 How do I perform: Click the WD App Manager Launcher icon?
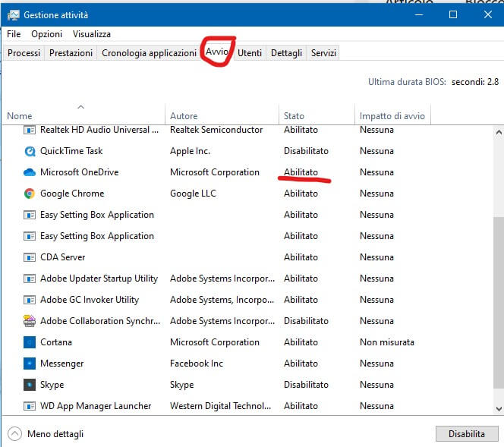click(30, 406)
